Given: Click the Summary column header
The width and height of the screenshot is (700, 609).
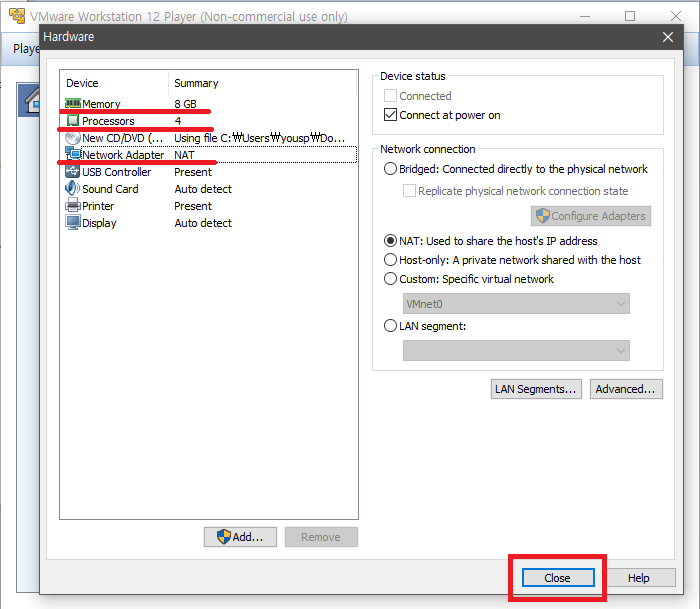Looking at the screenshot, I should 262,83.
